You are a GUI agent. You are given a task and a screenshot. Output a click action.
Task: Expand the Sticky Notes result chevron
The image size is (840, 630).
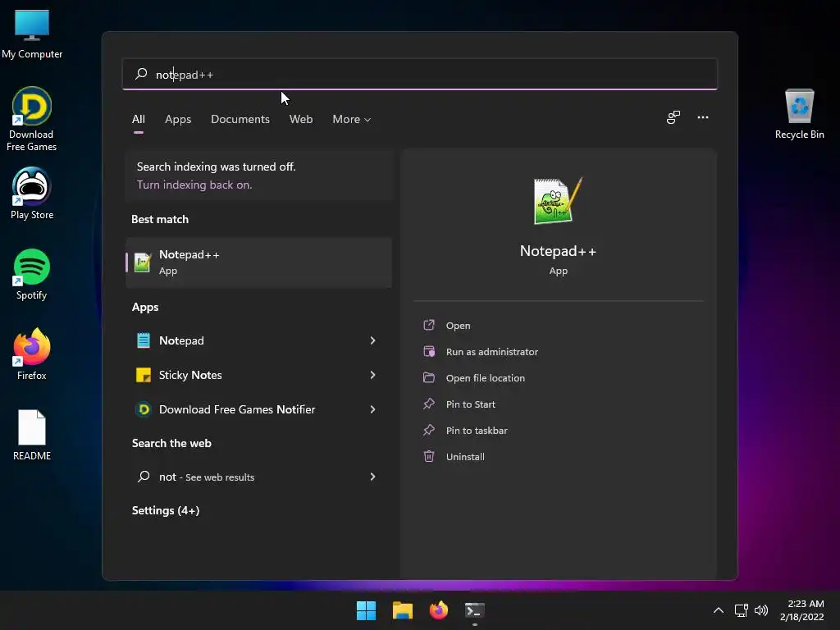click(373, 375)
